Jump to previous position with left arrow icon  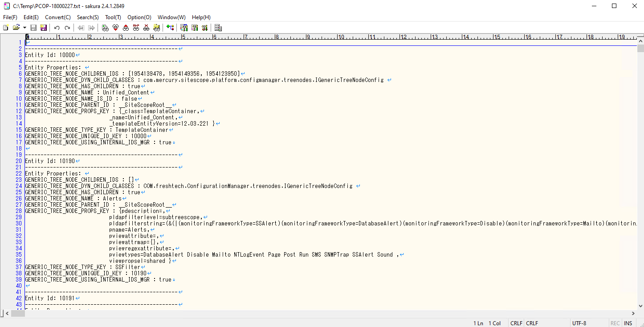(81, 28)
